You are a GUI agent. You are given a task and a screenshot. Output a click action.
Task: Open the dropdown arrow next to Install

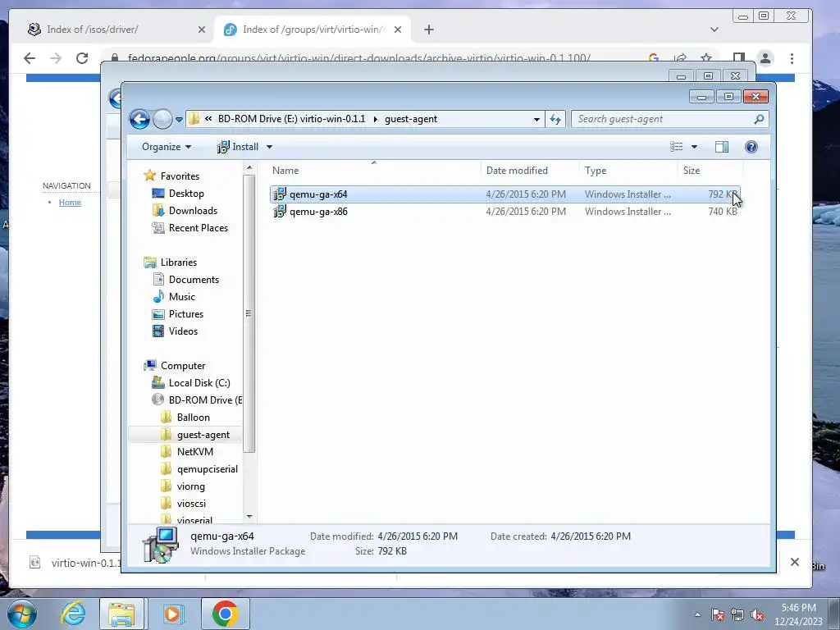click(269, 147)
